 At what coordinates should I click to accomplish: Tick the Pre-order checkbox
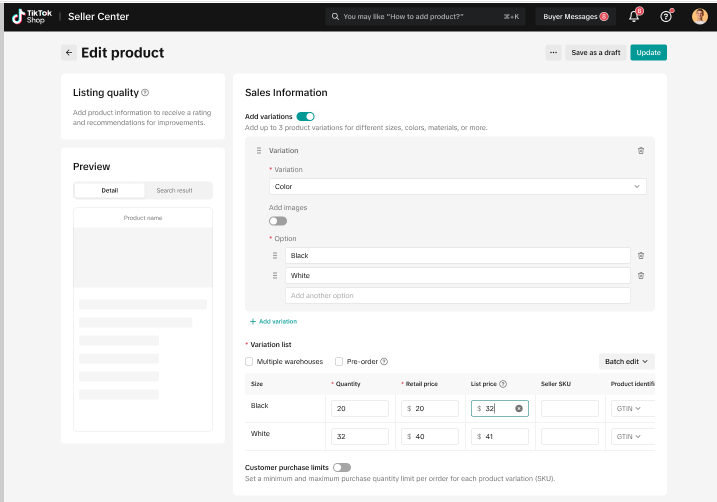click(x=339, y=362)
